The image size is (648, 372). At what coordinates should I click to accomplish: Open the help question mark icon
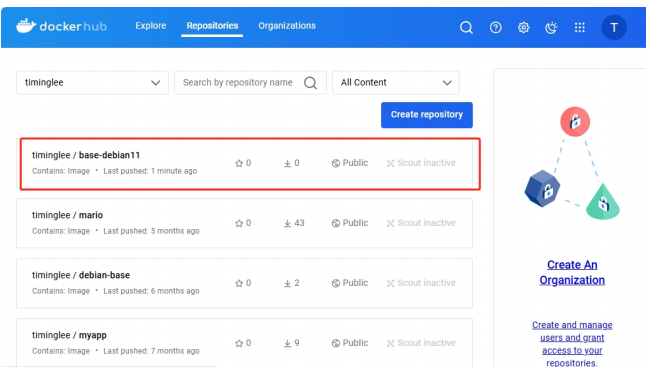pos(496,27)
